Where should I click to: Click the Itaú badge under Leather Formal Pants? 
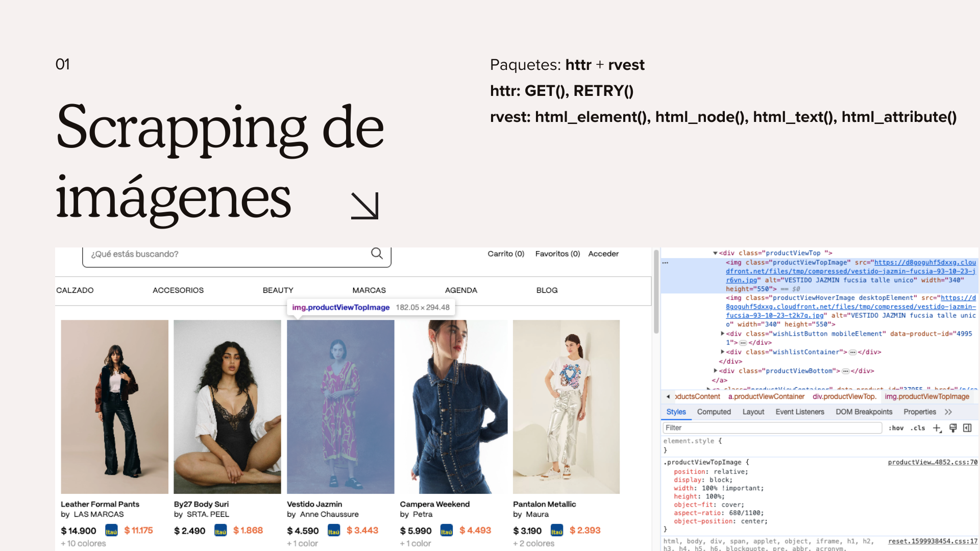pyautogui.click(x=111, y=531)
